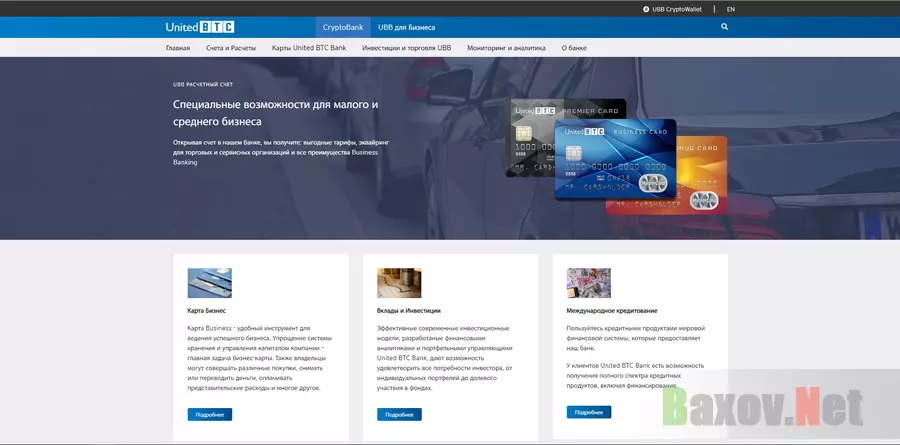The height and width of the screenshot is (445, 900).
Task: Open the Счета и Расчеты menu
Action: pos(231,48)
